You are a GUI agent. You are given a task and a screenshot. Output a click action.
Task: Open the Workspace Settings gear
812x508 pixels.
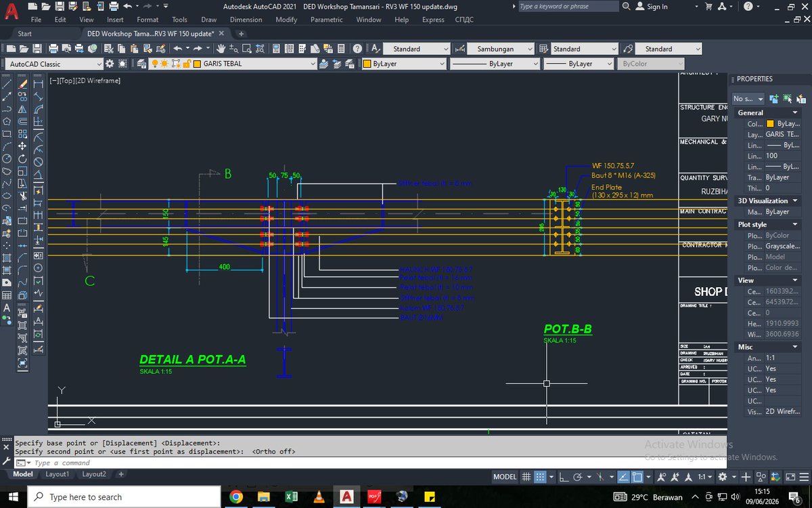(x=109, y=64)
